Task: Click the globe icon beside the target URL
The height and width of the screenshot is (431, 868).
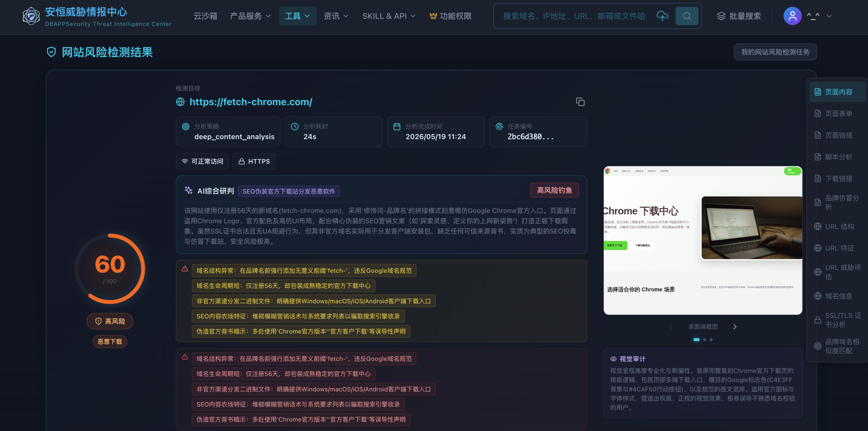Action: click(x=180, y=102)
